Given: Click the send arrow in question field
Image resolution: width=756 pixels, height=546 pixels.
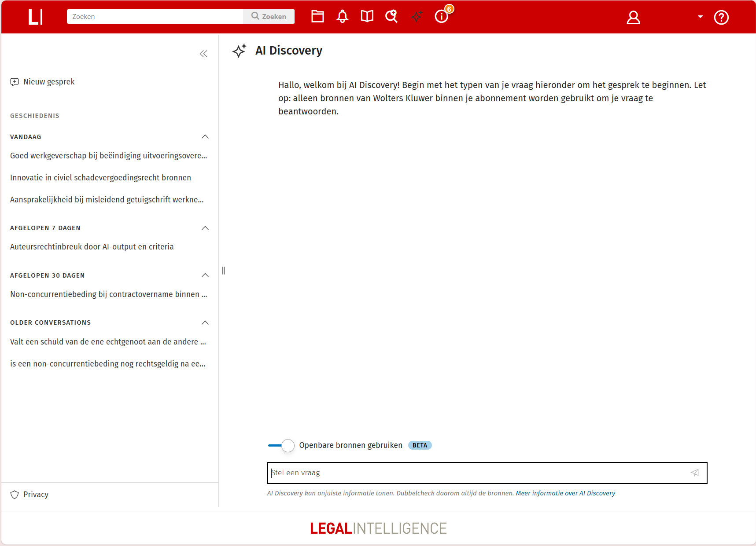Looking at the screenshot, I should tap(695, 473).
